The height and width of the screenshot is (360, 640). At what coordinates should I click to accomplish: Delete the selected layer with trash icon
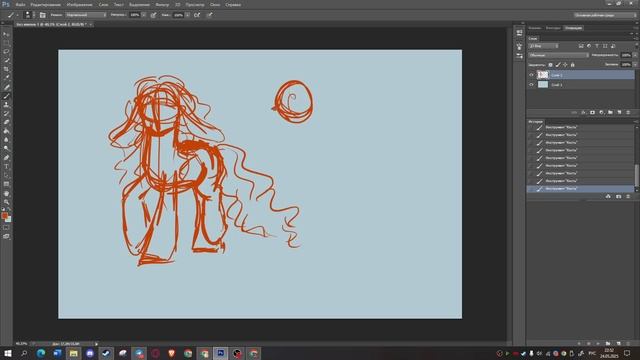pyautogui.click(x=628, y=112)
